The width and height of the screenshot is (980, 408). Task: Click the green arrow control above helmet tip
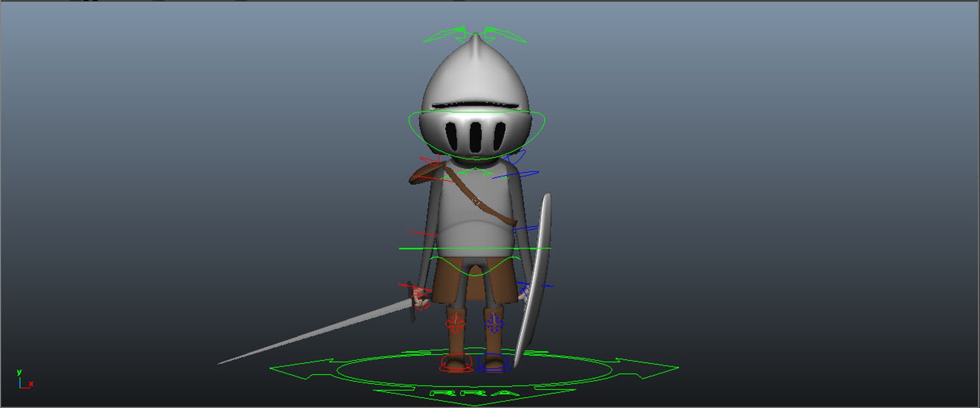tap(475, 35)
